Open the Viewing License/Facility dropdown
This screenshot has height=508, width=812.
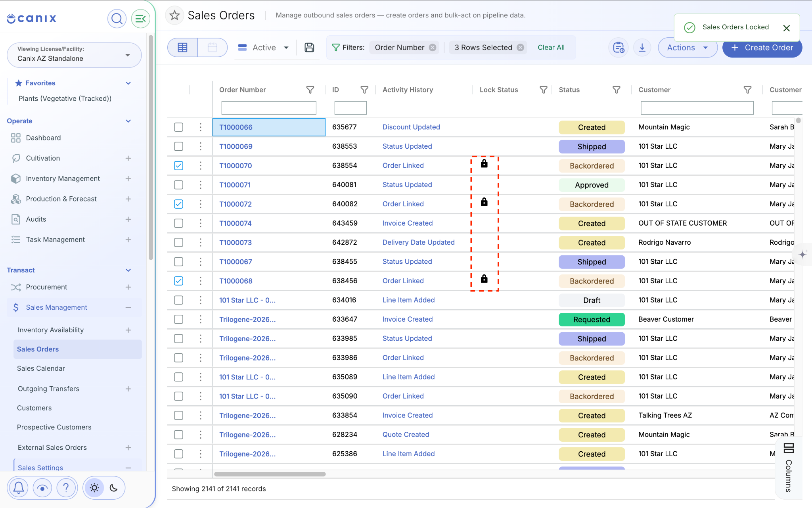coord(74,55)
